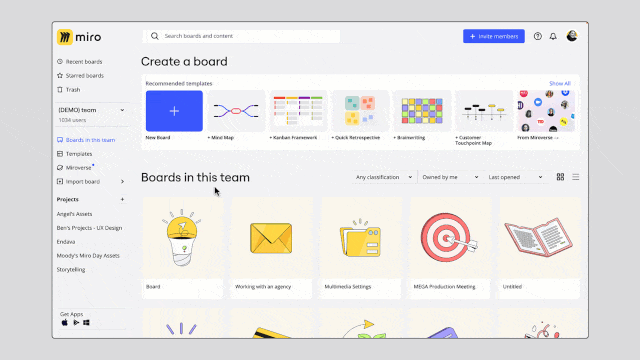Open the Owned by me filter
This screenshot has height=360, width=640.
point(450,177)
